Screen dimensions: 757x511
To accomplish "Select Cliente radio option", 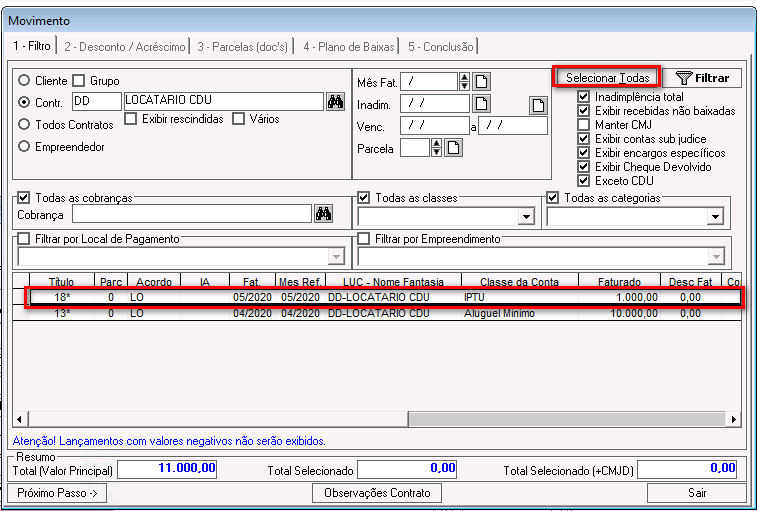I will tap(24, 80).
